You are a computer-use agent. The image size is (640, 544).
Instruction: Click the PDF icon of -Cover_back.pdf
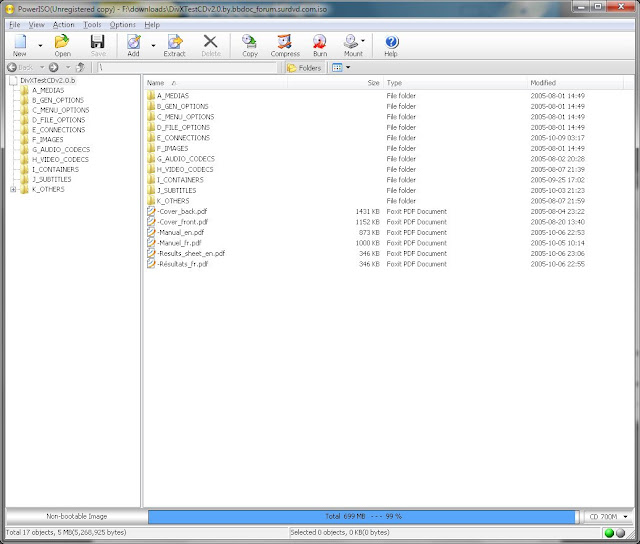[151, 211]
